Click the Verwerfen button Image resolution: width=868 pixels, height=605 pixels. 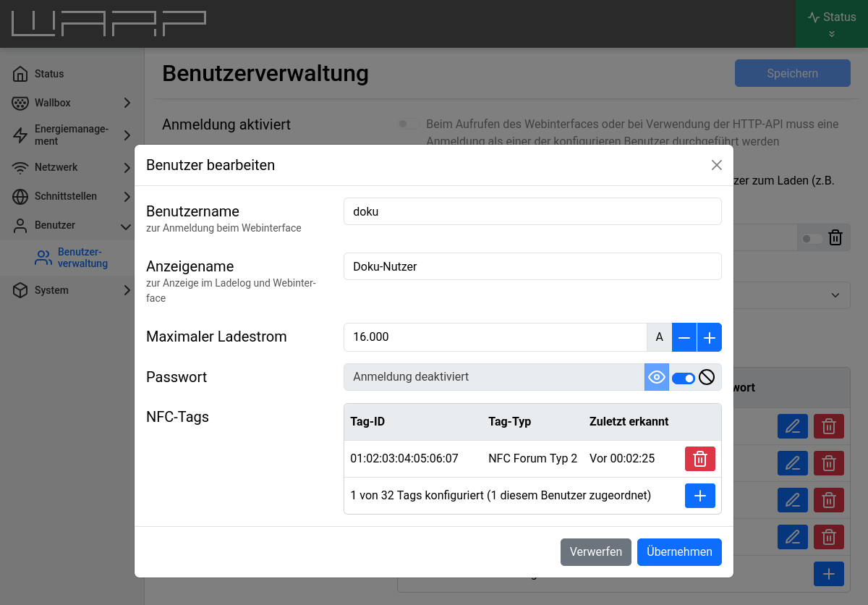[596, 551]
